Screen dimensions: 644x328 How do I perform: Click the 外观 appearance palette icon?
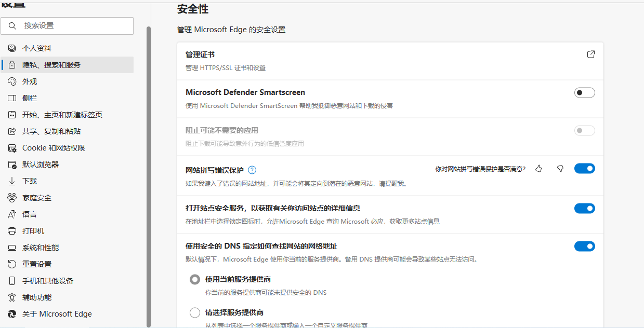(12, 81)
